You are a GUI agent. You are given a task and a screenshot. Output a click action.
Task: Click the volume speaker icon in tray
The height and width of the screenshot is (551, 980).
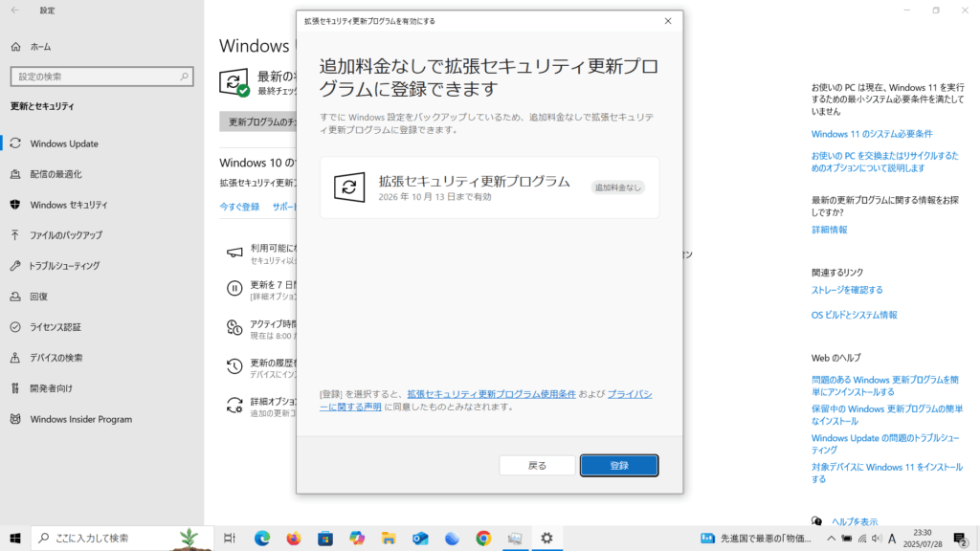(877, 538)
